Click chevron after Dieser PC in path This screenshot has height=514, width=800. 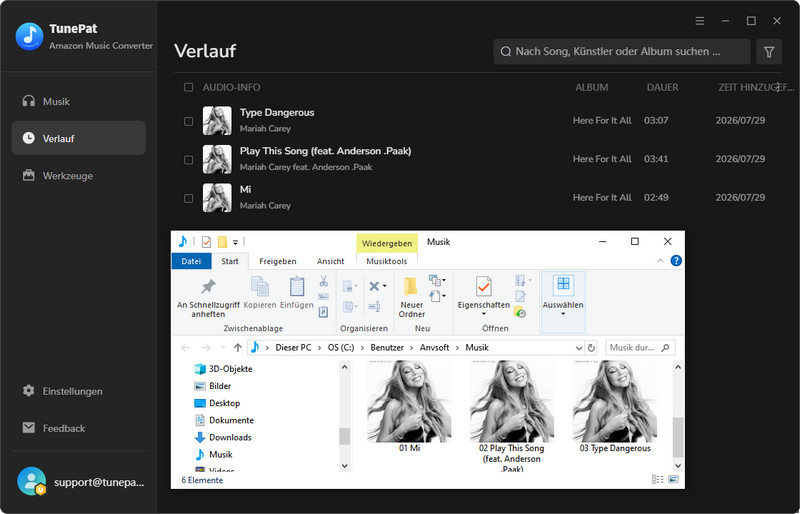[319, 348]
